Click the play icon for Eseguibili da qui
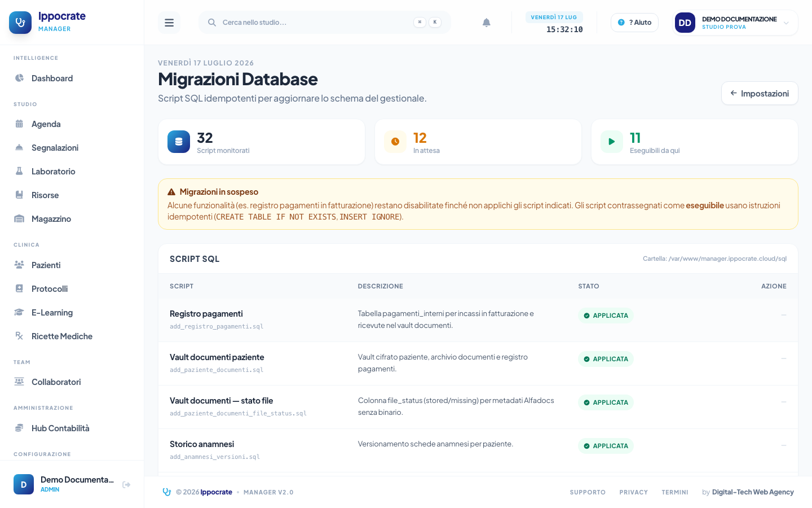The height and width of the screenshot is (508, 812). coord(612,142)
